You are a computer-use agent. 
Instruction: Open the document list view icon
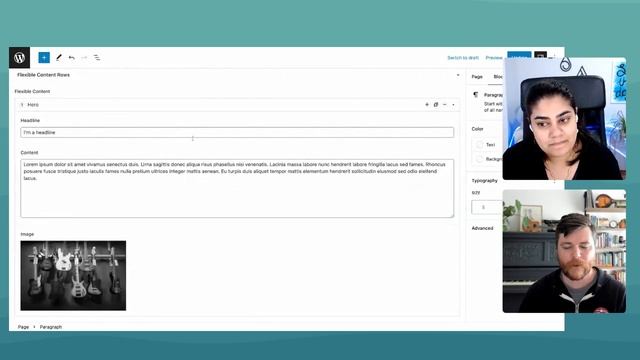[97, 58]
